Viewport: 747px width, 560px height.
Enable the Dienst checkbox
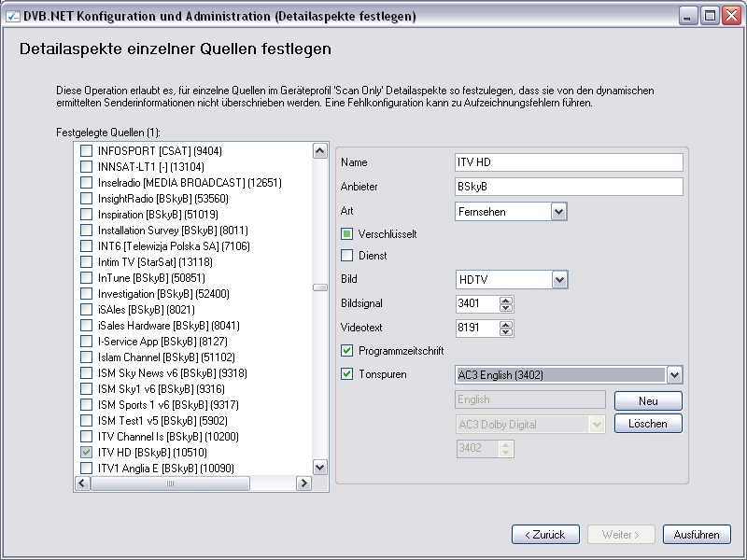(347, 255)
